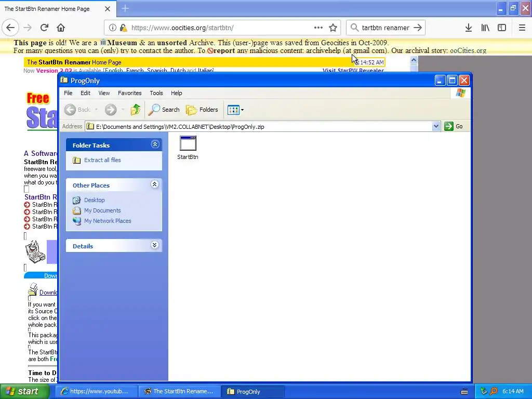Toggle the Folders pane button
Viewport: 532px width, 399px height.
[x=202, y=110]
